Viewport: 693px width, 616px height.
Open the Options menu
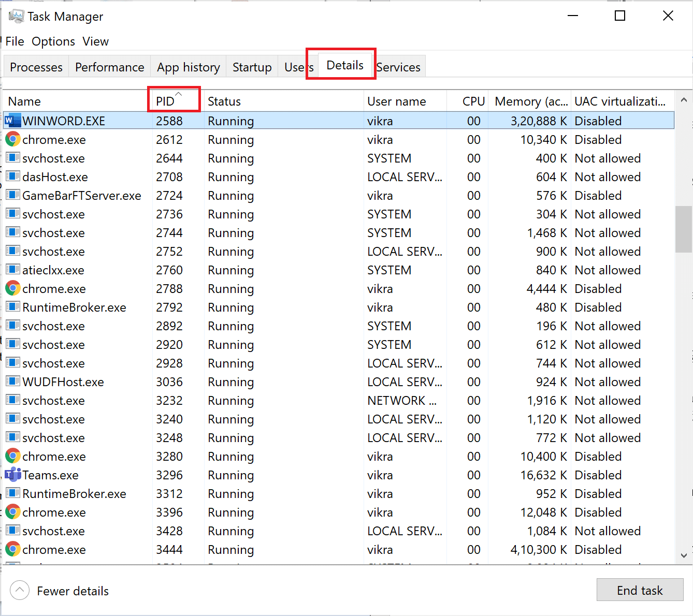(53, 41)
